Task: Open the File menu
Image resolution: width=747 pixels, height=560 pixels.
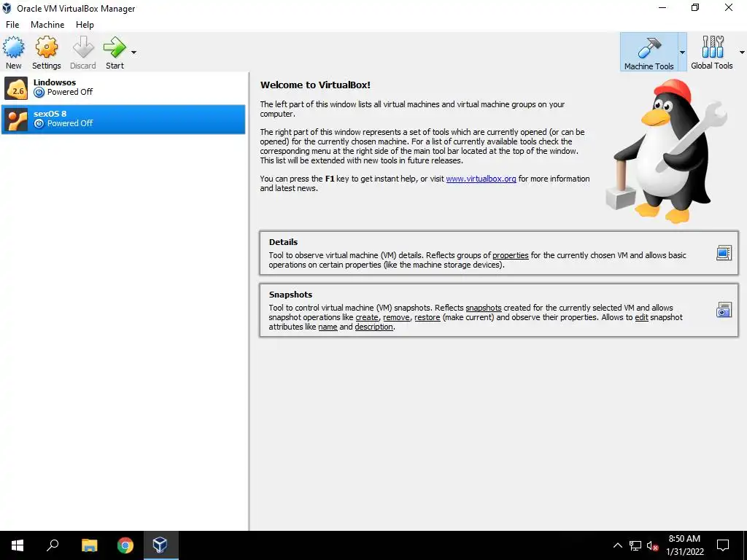Action: (x=12, y=25)
